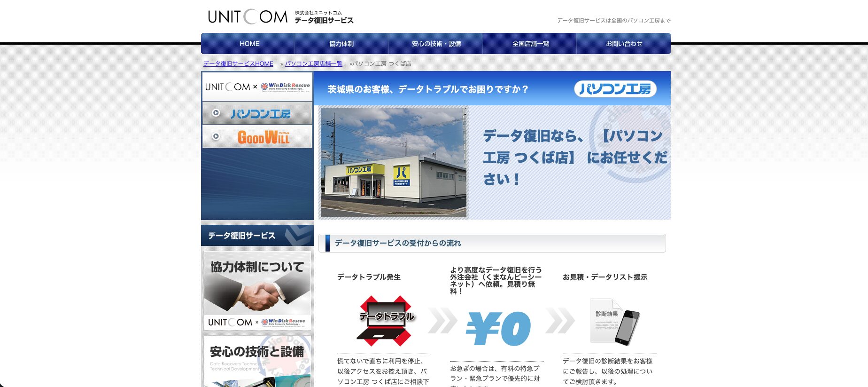Open the 全国店舗一覧 navigation tab

530,44
